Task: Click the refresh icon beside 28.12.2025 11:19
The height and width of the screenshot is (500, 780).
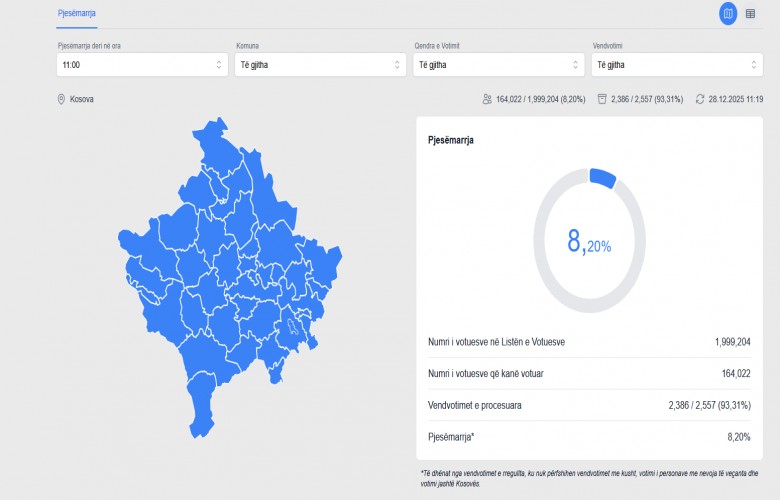Action: (699, 99)
